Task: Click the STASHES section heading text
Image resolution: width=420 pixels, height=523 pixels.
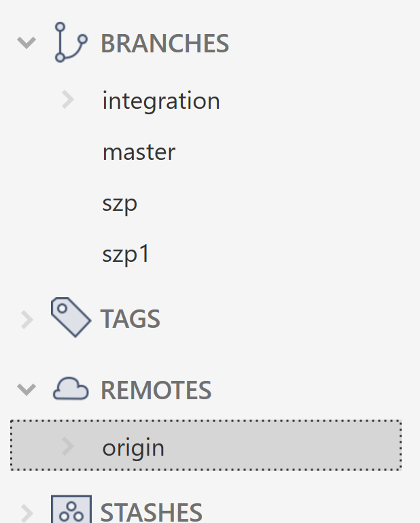Action: (x=152, y=512)
